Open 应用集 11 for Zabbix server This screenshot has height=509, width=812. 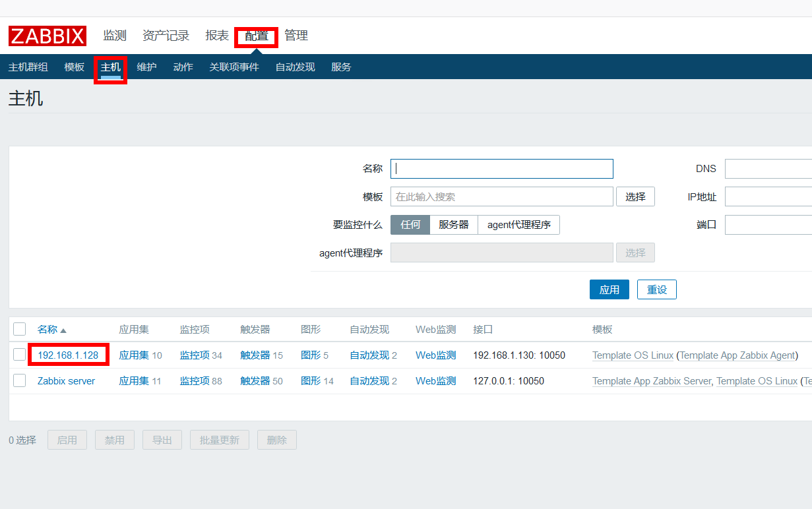[x=134, y=381]
